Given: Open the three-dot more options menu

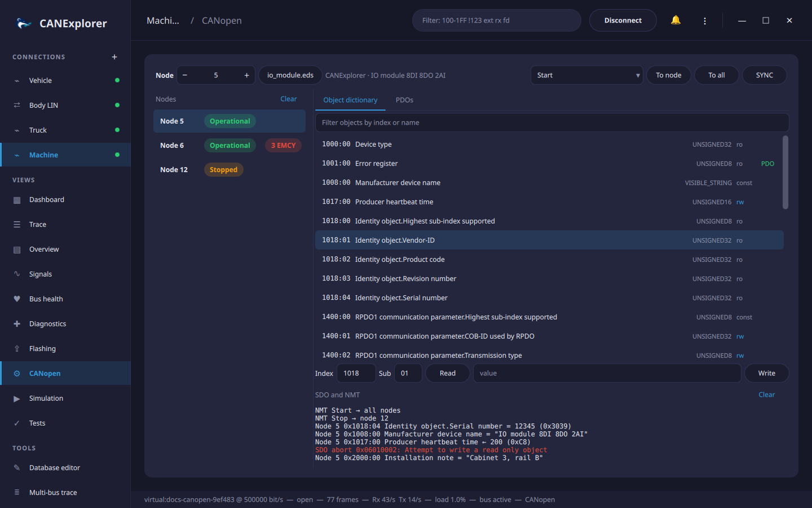Looking at the screenshot, I should click(x=705, y=20).
